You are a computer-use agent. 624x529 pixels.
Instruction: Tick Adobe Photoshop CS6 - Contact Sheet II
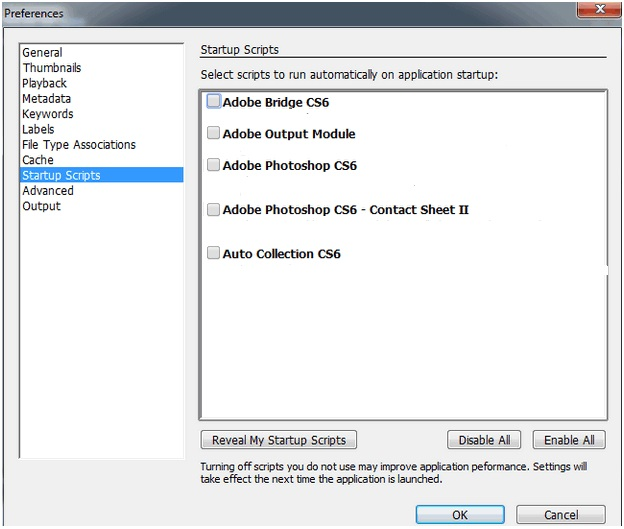tap(213, 209)
